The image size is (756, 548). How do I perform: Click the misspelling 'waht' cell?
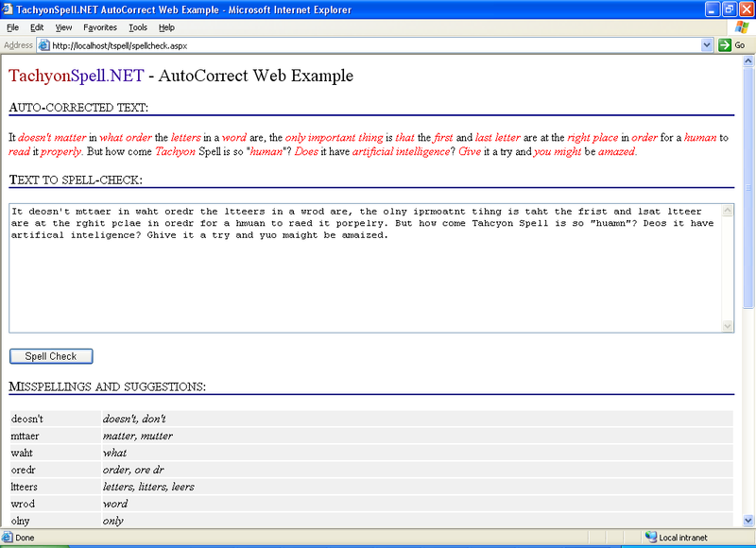pos(56,453)
